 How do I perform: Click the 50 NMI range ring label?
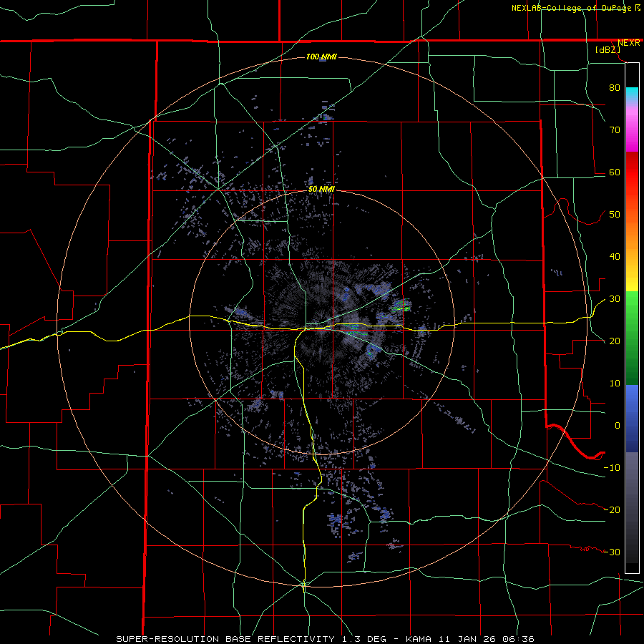click(321, 190)
